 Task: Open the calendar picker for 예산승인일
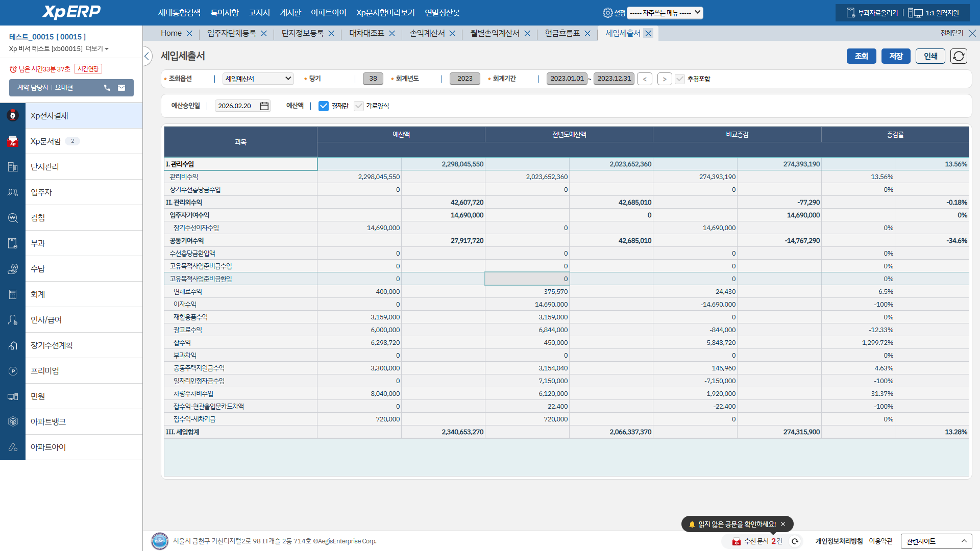[264, 106]
